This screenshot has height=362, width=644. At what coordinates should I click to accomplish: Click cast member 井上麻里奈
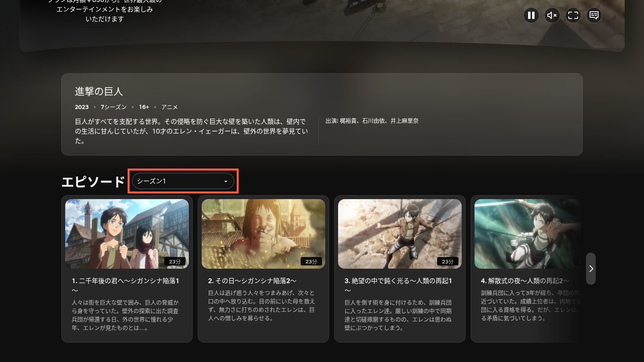click(404, 121)
